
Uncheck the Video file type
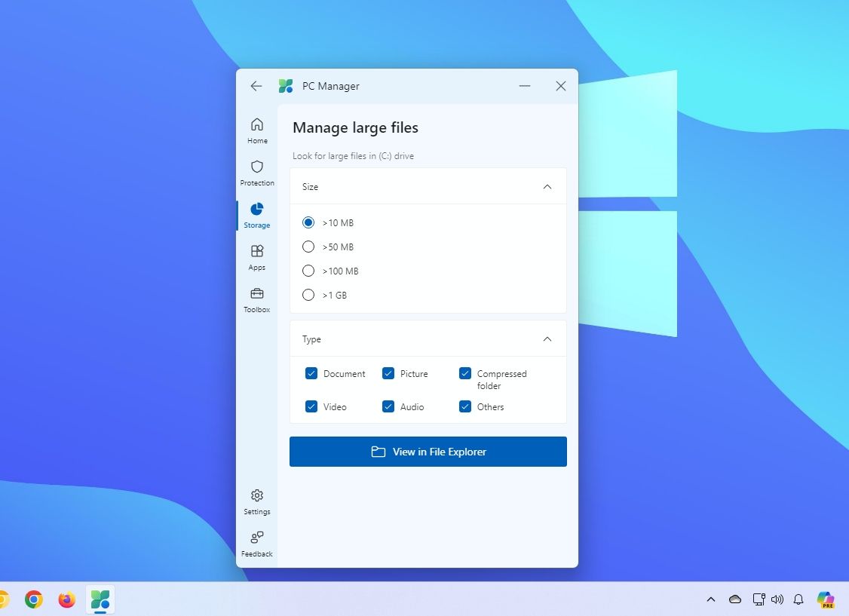(311, 406)
